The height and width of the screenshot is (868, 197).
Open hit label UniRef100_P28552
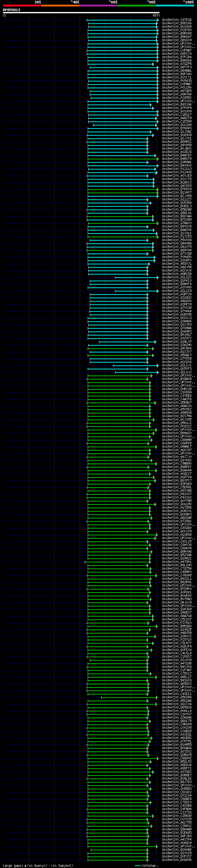(x=176, y=98)
